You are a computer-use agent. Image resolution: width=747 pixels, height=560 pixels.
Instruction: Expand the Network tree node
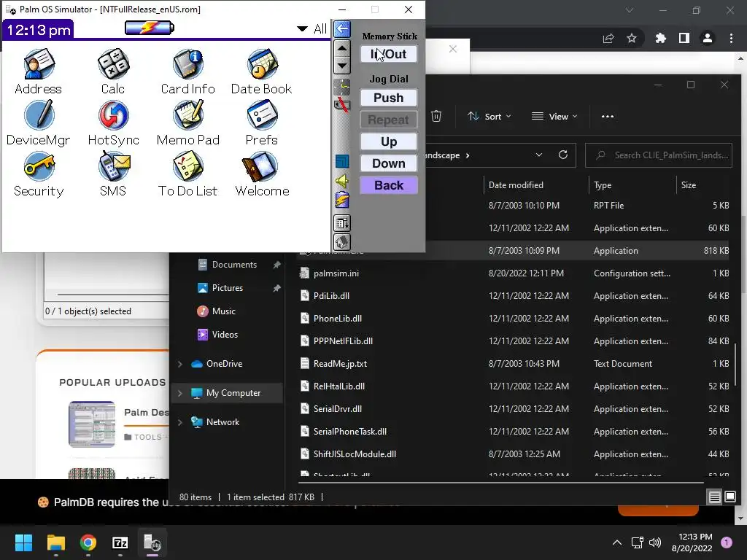point(180,422)
